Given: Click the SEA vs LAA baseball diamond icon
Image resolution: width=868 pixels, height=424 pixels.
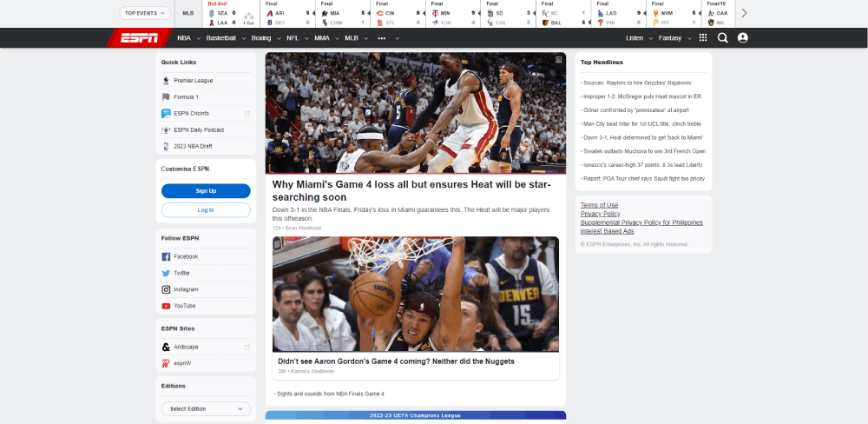Looking at the screenshot, I should click(249, 16).
